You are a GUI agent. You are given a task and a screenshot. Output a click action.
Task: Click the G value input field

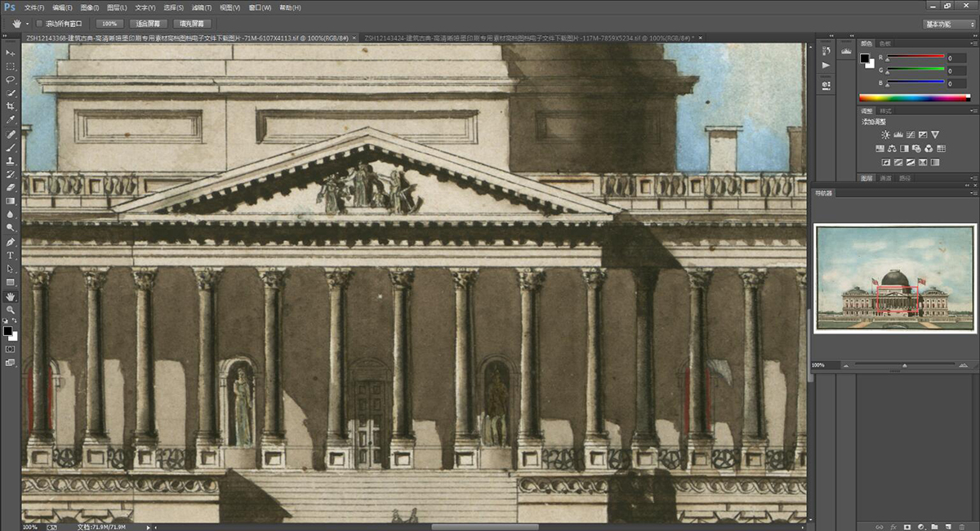coord(955,70)
